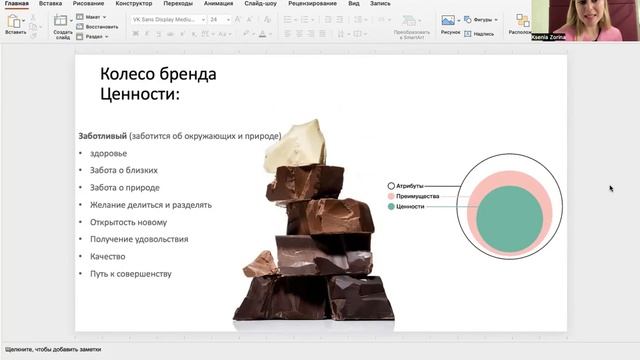Click the bulleted list icon

coord(288,19)
